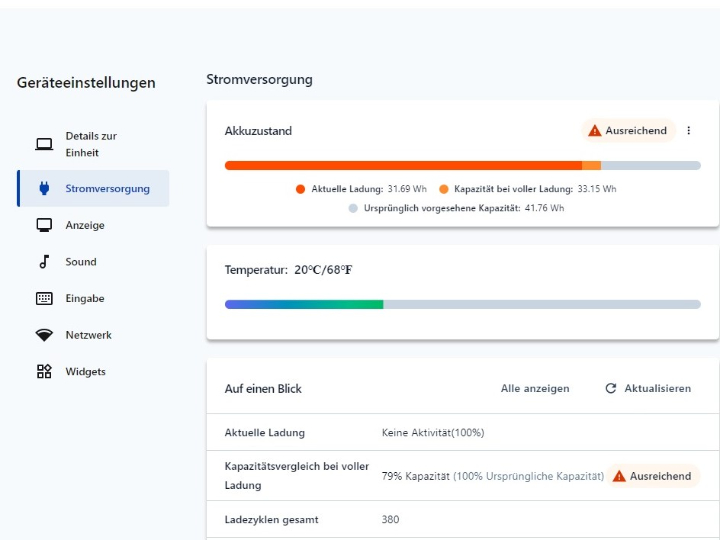Viewport: 720px width, 540px height.
Task: Click the 31.69 Wh value
Action: tap(407, 189)
